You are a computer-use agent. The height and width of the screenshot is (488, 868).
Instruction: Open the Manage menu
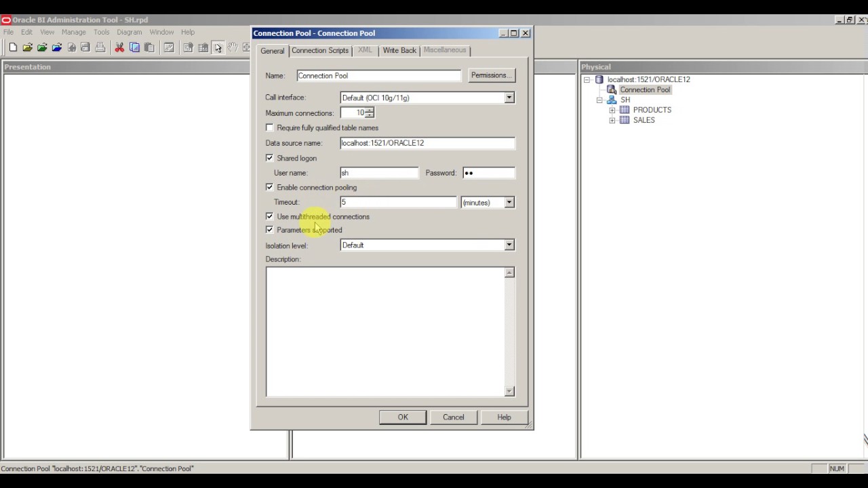[x=74, y=32]
